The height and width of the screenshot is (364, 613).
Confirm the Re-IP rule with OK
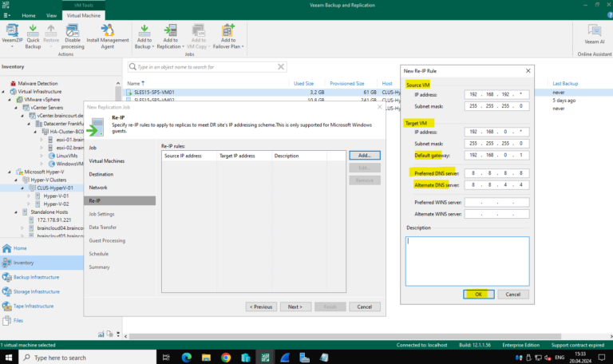[x=479, y=295]
